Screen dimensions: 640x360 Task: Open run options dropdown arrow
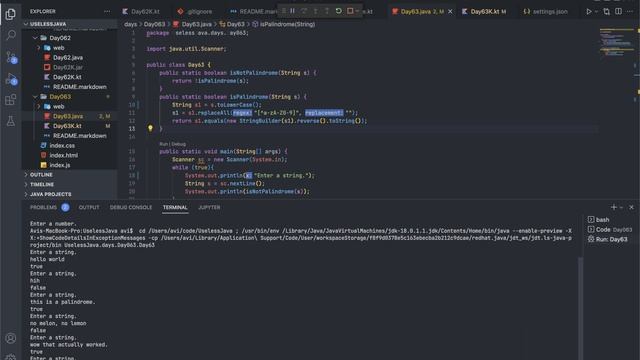[596, 12]
